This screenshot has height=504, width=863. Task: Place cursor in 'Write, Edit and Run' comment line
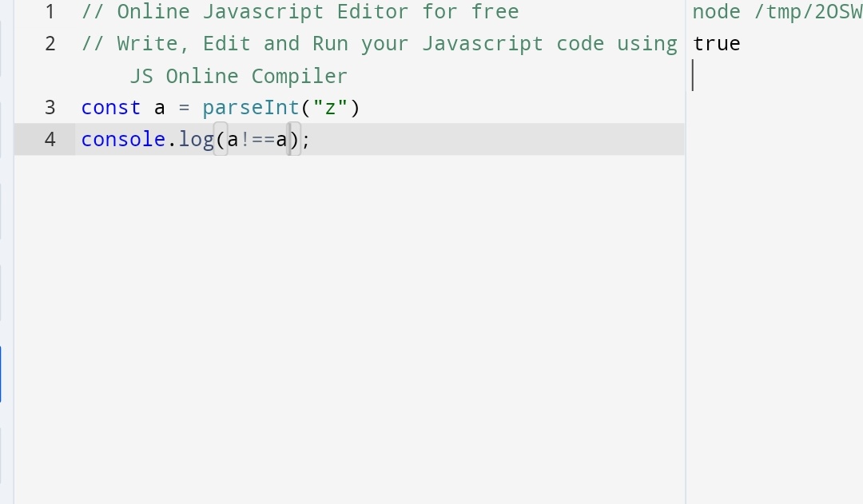pos(380,43)
